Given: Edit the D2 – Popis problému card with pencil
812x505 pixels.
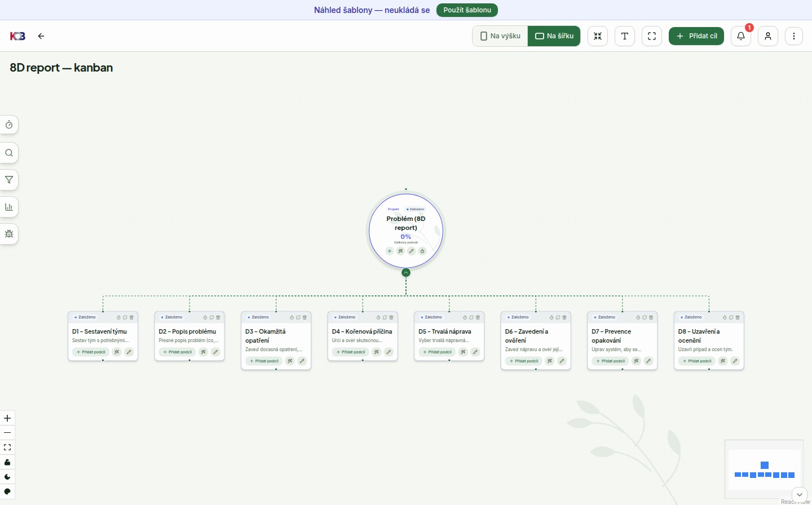Looking at the screenshot, I should (215, 352).
